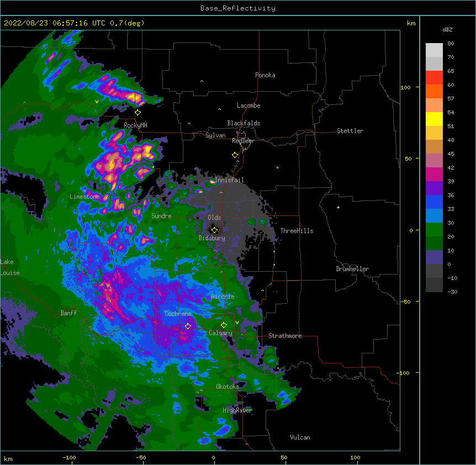Click the Limestone label
The width and height of the screenshot is (476, 465).
(84, 197)
